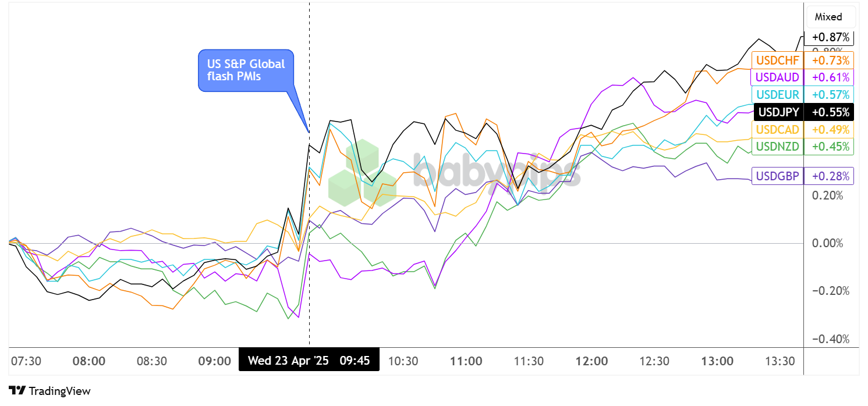The width and height of the screenshot is (868, 406).
Task: Click the 08:00 time axis label
Action: click(x=88, y=361)
